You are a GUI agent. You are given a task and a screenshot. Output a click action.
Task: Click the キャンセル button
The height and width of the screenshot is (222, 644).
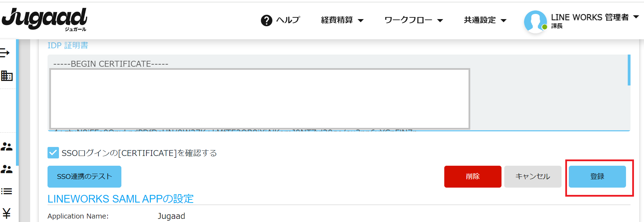(x=533, y=176)
